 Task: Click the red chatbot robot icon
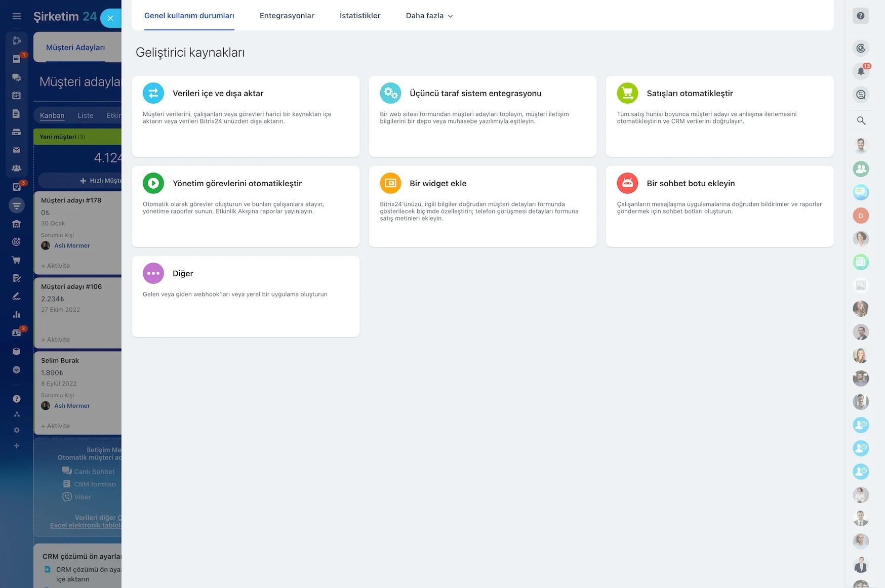627,183
